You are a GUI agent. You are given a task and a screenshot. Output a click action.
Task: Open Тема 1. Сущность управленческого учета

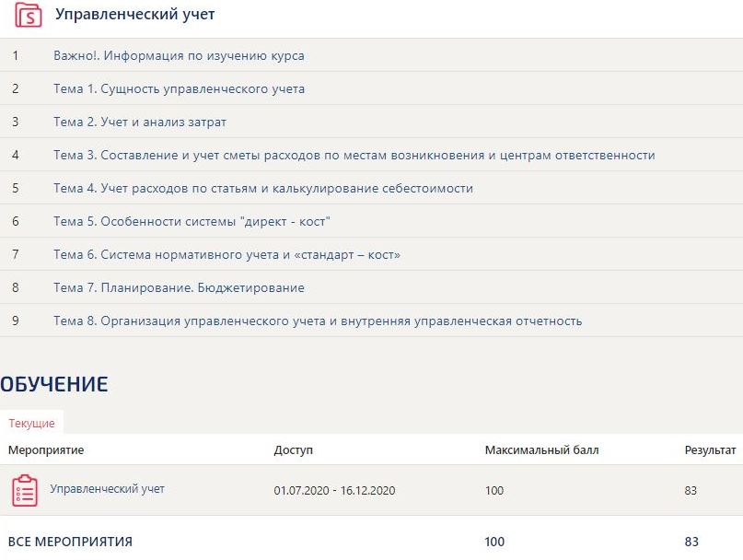click(x=179, y=89)
